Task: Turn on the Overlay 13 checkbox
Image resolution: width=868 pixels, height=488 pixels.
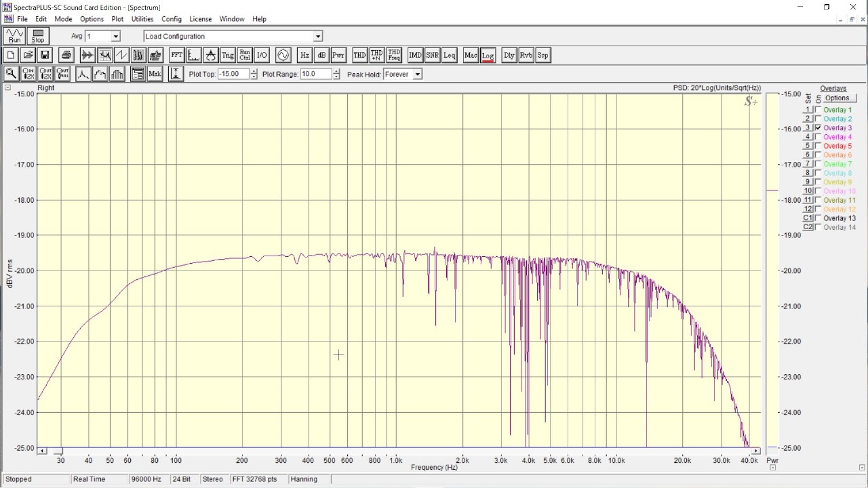Action: coord(818,218)
